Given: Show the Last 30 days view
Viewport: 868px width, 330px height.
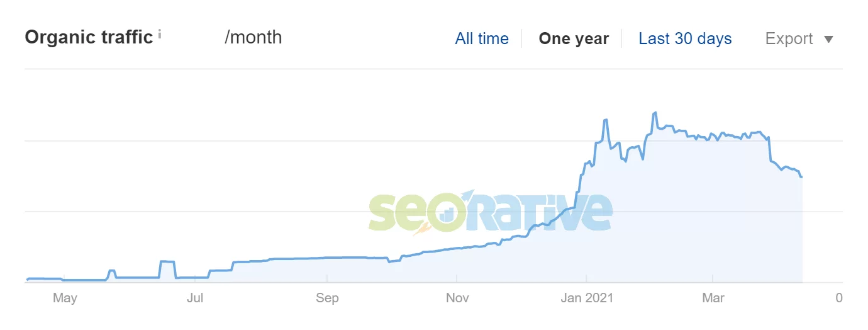Looking at the screenshot, I should 685,38.
